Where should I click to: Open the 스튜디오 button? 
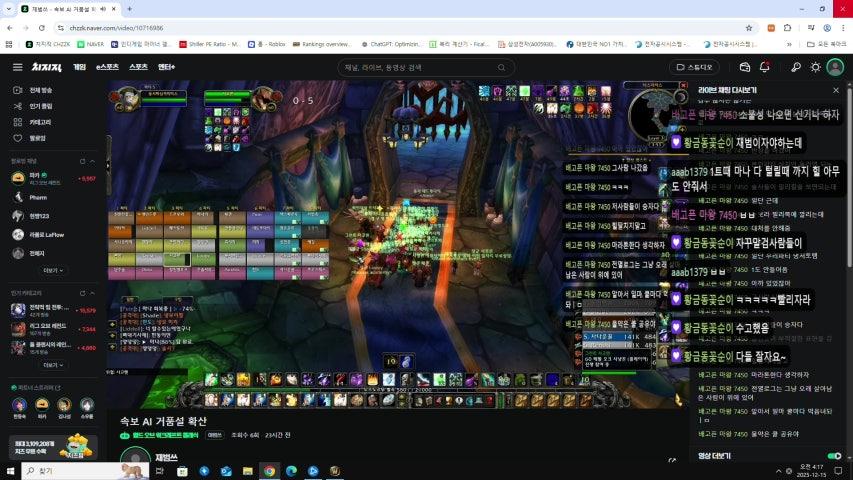click(x=694, y=67)
